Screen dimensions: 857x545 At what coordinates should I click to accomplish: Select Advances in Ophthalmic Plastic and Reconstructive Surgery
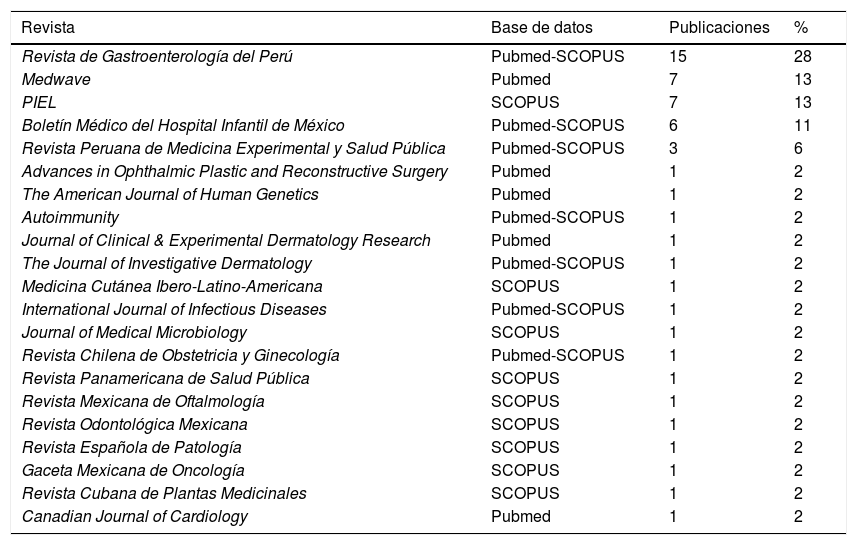coord(235,172)
